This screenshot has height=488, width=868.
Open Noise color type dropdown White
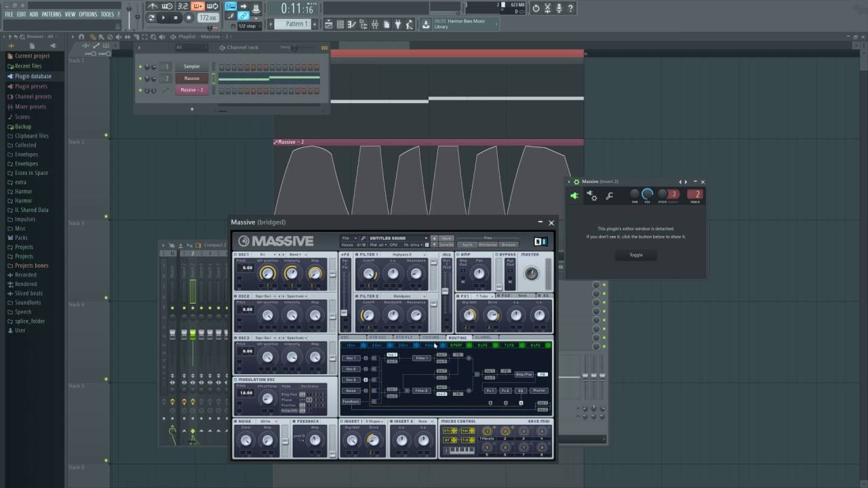267,422
